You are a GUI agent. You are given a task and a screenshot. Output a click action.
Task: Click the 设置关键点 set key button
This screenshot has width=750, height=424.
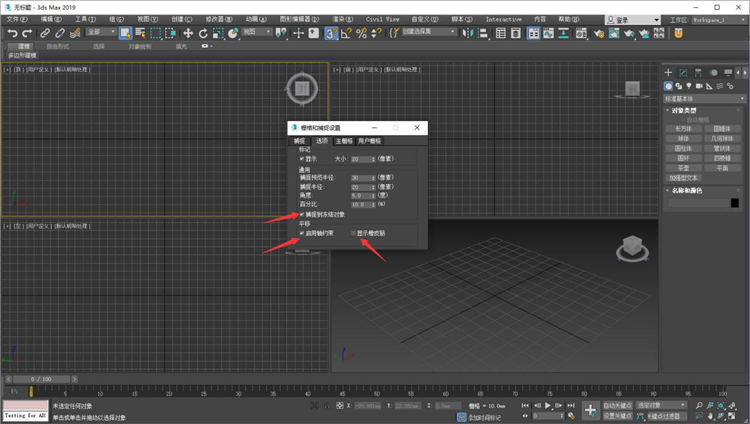(617, 416)
